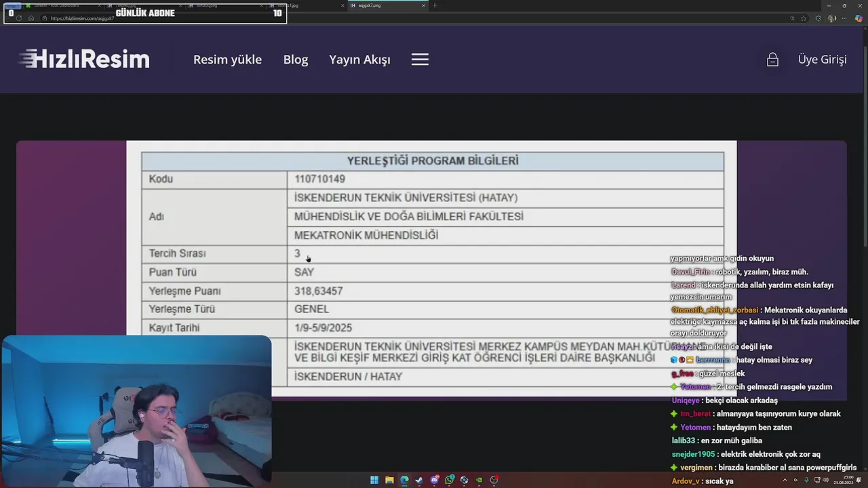Click the registration date 1/9-5/9/2025
Viewport: 868px width, 488px height.
[323, 328]
